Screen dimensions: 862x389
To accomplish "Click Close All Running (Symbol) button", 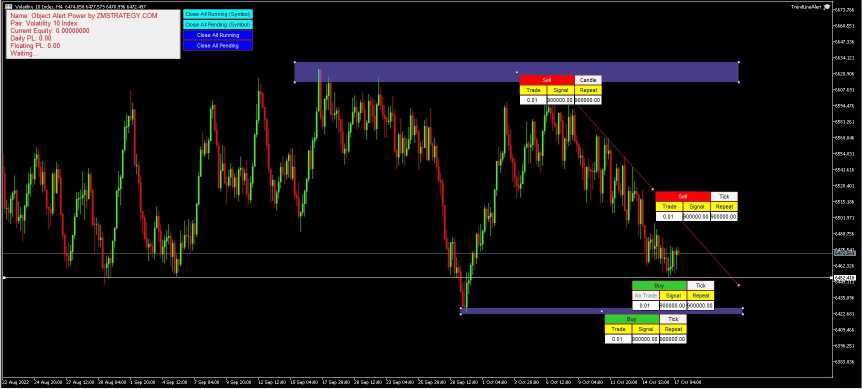I will (x=218, y=14).
